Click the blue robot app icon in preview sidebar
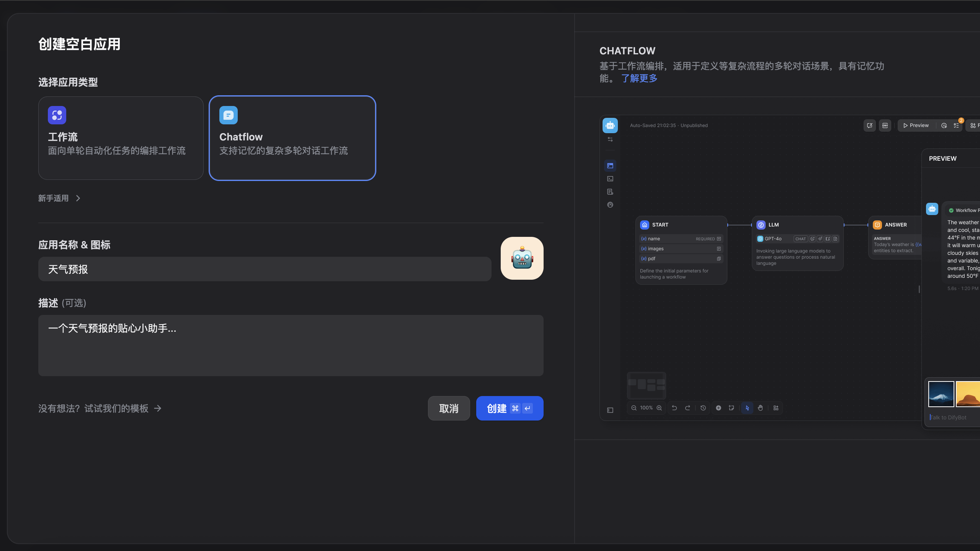 click(x=610, y=126)
